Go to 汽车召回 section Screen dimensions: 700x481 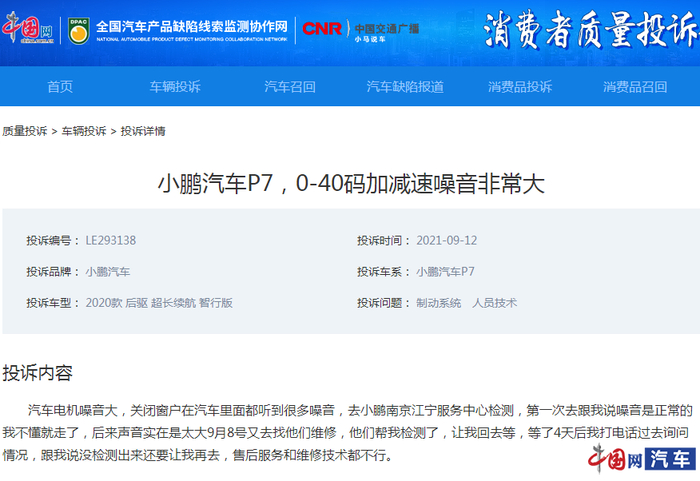point(290,87)
